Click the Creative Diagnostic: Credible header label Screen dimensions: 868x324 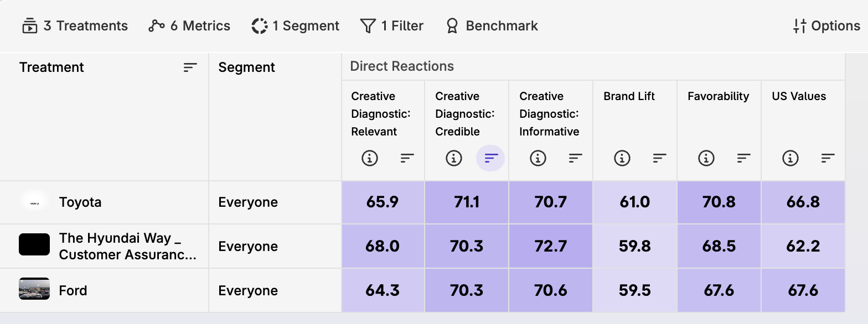point(465,114)
